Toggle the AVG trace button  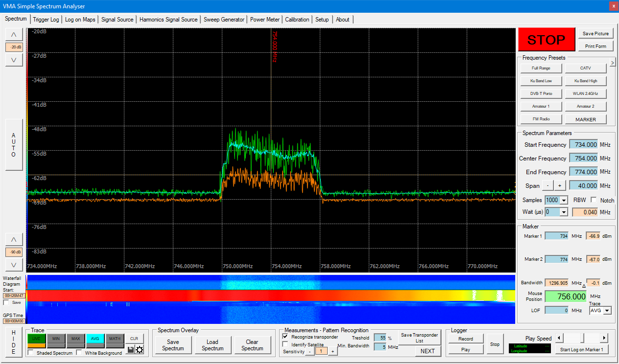click(95, 339)
